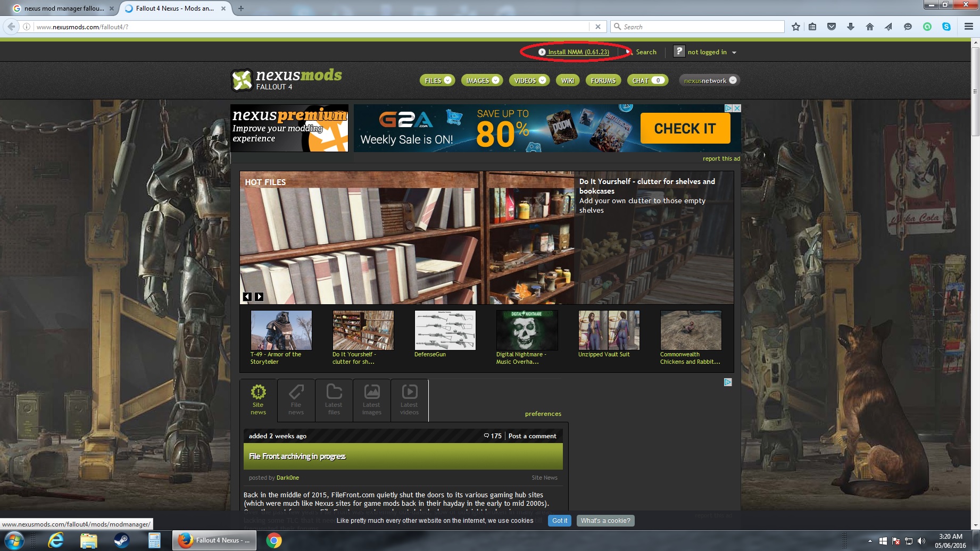Open the WIKI menu item
The width and height of the screenshot is (980, 551).
(x=568, y=80)
